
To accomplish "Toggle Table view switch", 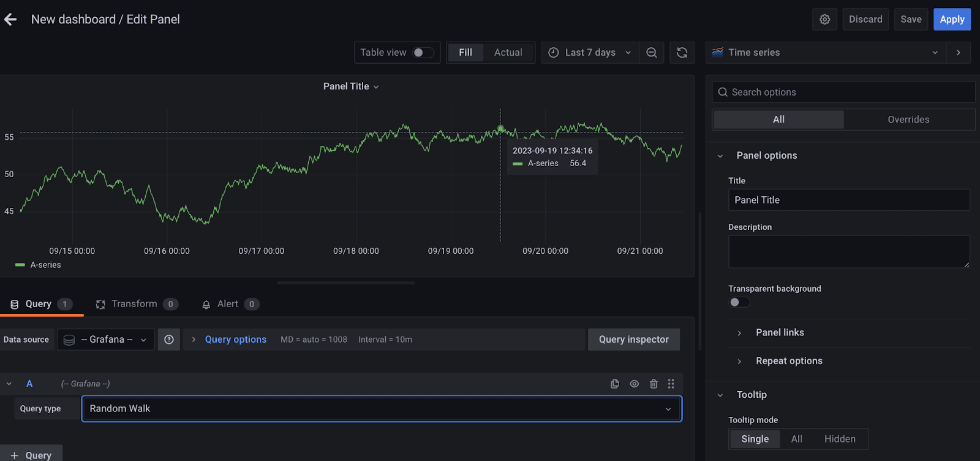I will [423, 53].
